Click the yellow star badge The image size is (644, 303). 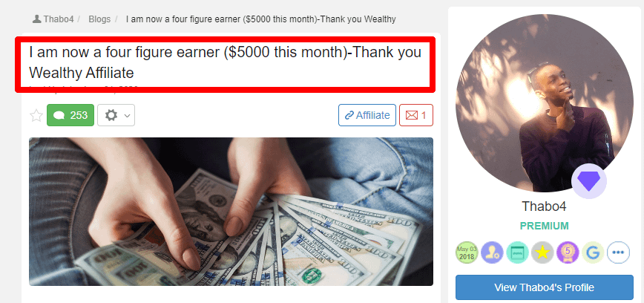point(542,252)
